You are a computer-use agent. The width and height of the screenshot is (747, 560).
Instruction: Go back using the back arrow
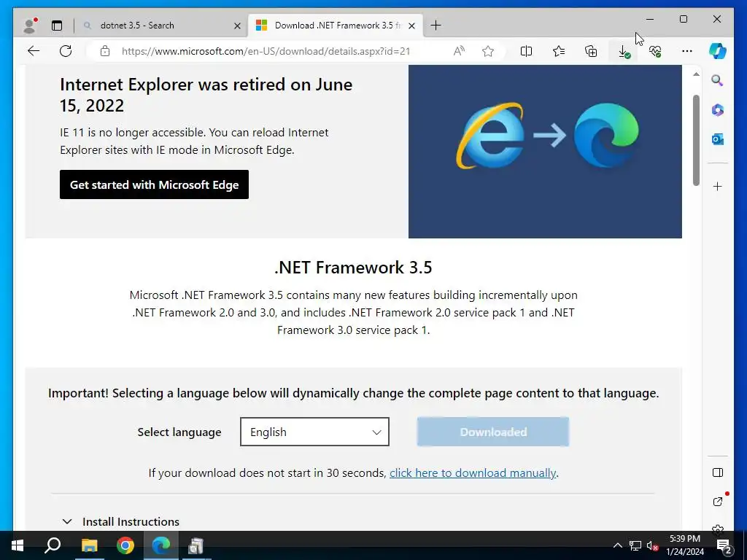coord(34,51)
